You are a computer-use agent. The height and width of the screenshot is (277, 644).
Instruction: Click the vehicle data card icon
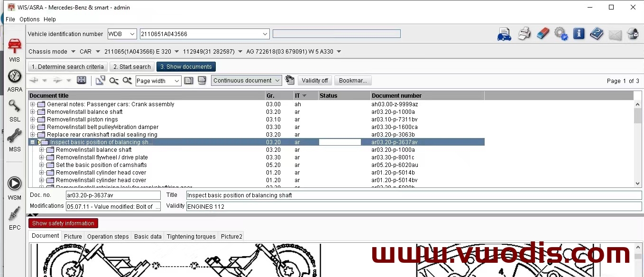point(504,34)
